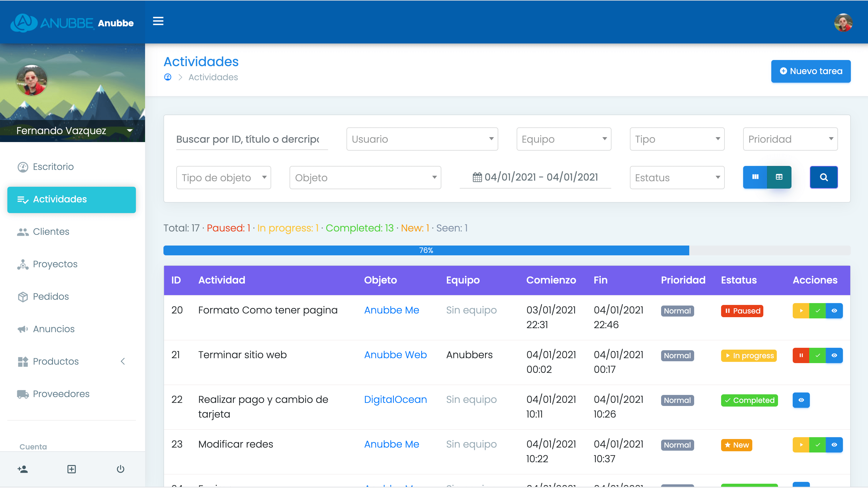Viewport: 868px width, 488px height.
Task: Open the Usuario dropdown filter
Action: (x=421, y=139)
